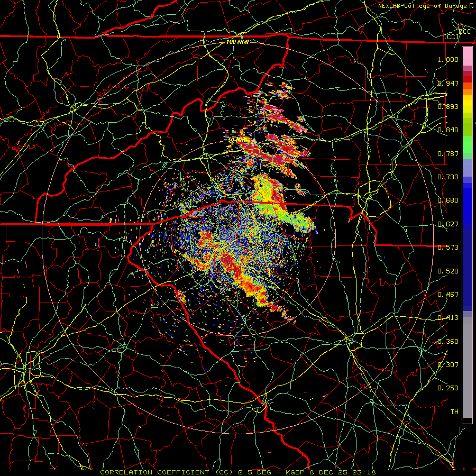Screen dimensions: 476x476
Task: Click the 100 NMI range ring label
Action: (237, 42)
